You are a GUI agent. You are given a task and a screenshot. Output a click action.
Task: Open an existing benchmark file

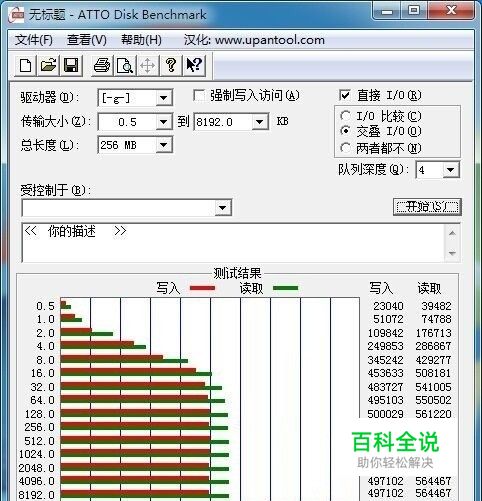click(48, 65)
